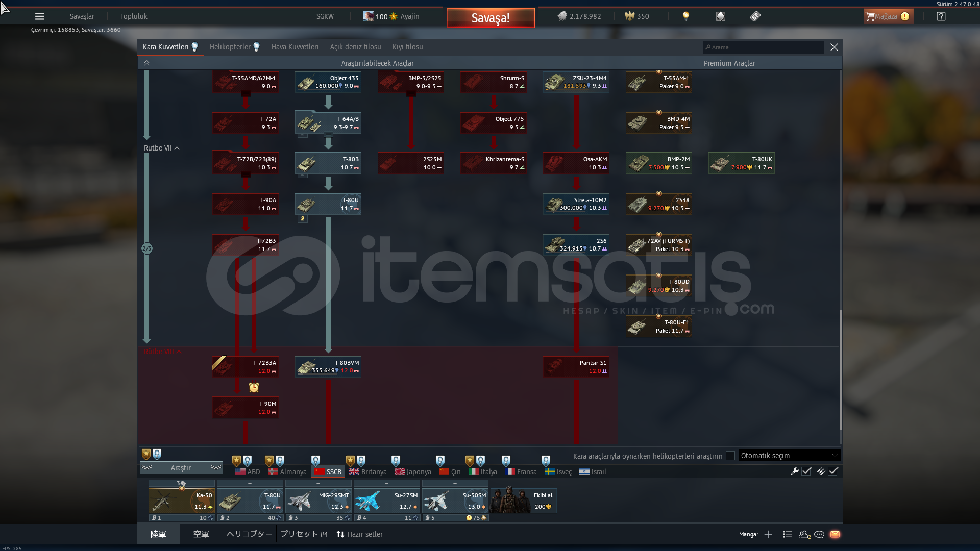Screen dimensions: 980x551
Task: Select the Britanya nation tab
Action: [368, 472]
